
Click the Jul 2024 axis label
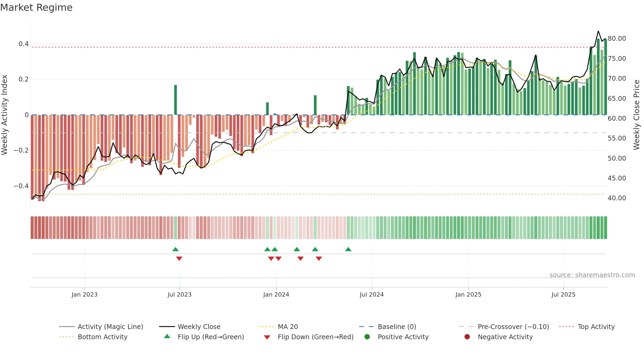click(x=372, y=295)
